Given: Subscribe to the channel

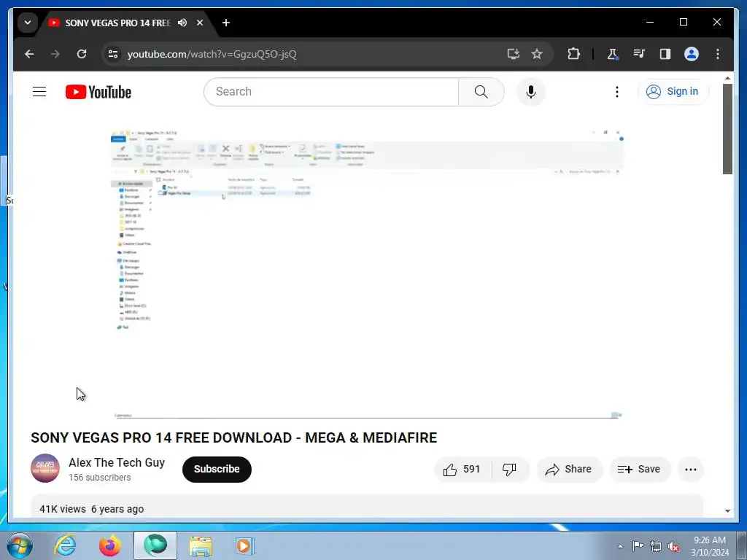Looking at the screenshot, I should (217, 469).
